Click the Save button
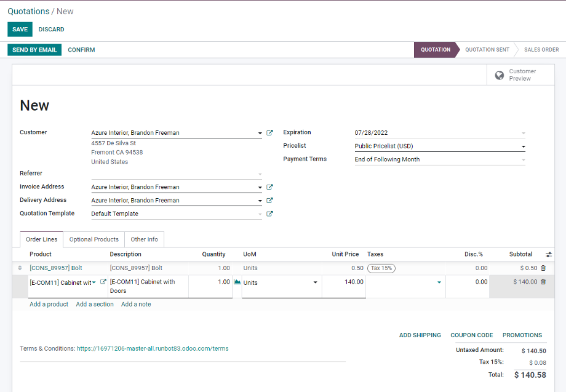 coord(20,30)
